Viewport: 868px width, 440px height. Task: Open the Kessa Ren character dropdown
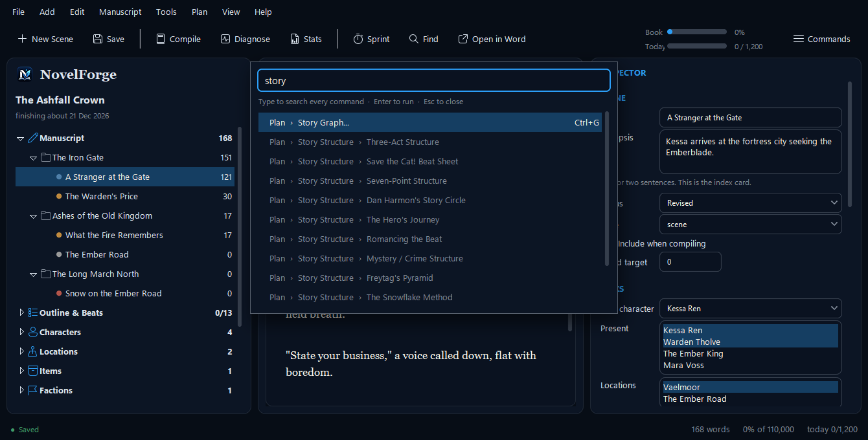coord(751,309)
